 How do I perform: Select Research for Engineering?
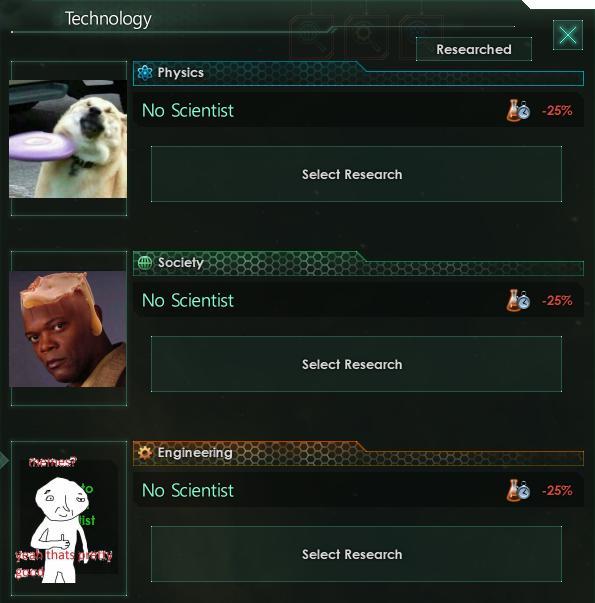pyautogui.click(x=356, y=554)
